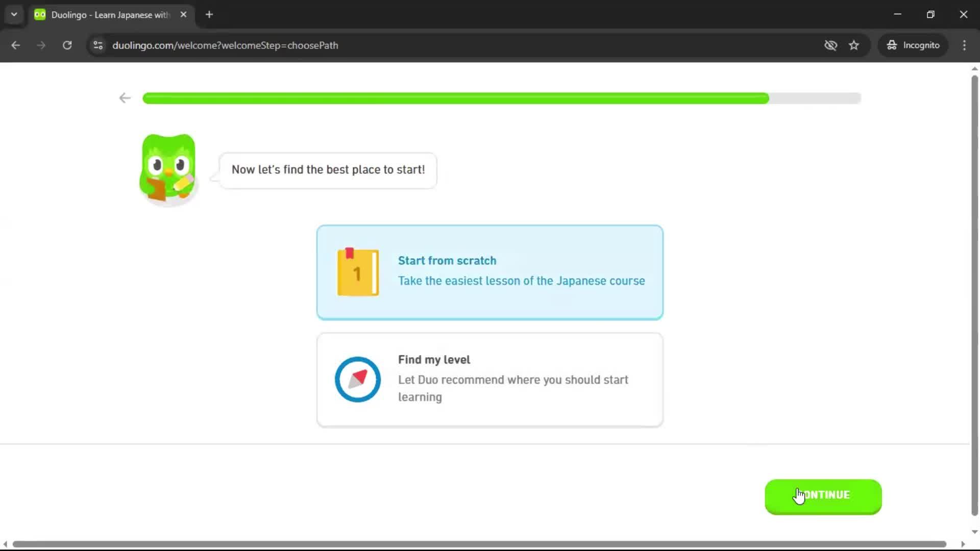Viewport: 980px width, 551px height.
Task: Click the back arrow above the progress bar
Action: coord(125,97)
